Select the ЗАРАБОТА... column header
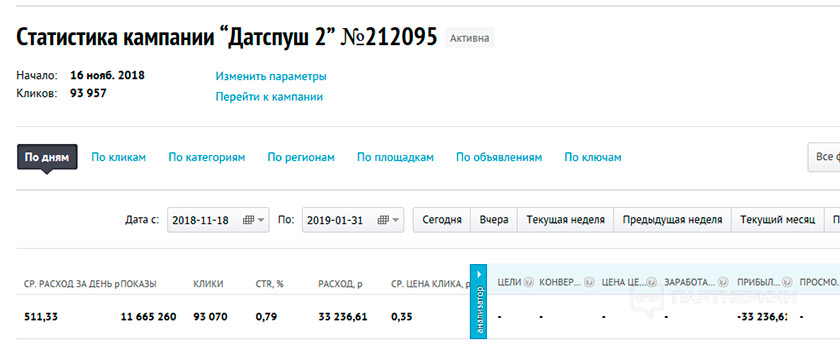The image size is (840, 363). coord(689,282)
